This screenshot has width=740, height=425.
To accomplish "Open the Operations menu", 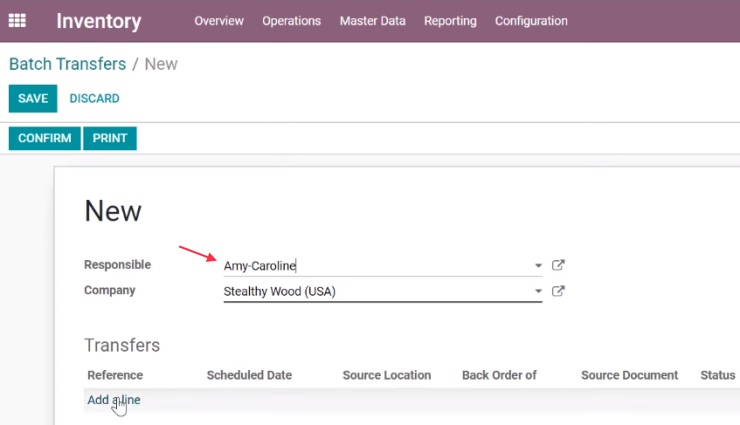I will point(292,21).
